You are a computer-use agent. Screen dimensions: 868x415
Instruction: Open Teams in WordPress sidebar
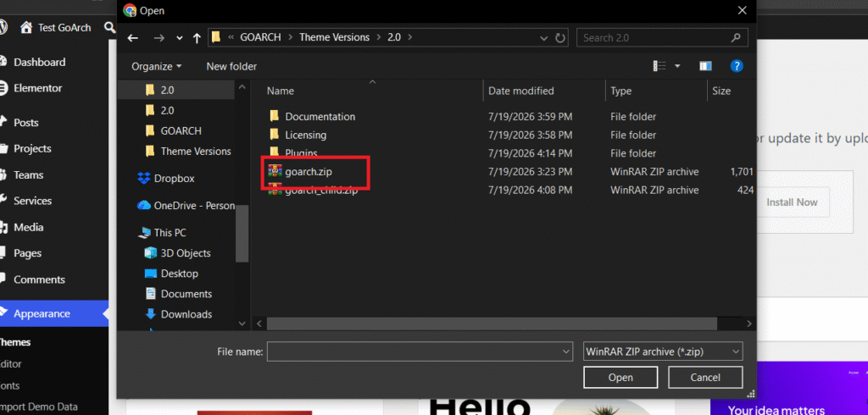pos(28,174)
